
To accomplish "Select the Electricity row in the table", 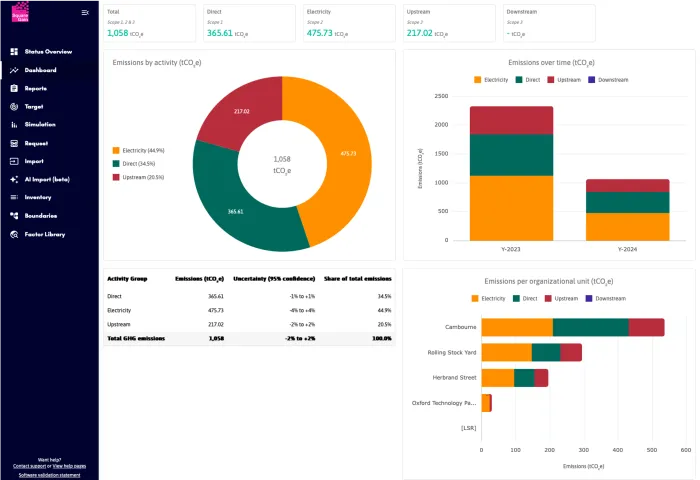I will 249,310.
